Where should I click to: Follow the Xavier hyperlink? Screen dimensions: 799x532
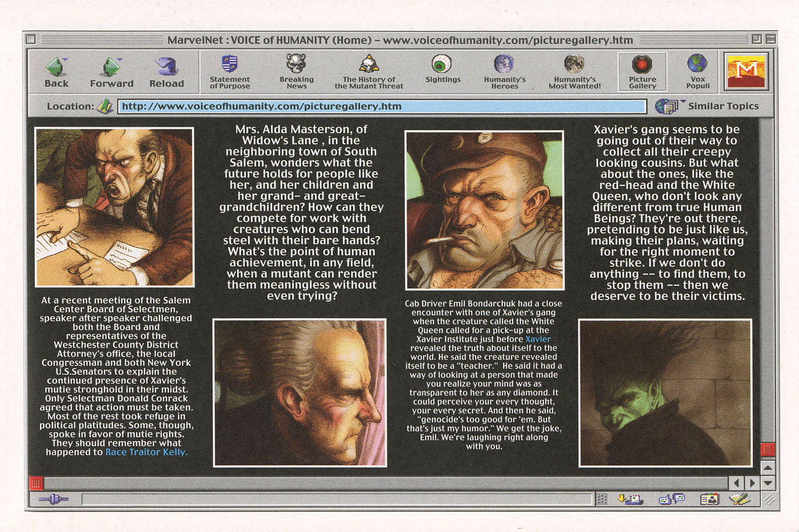click(x=538, y=339)
